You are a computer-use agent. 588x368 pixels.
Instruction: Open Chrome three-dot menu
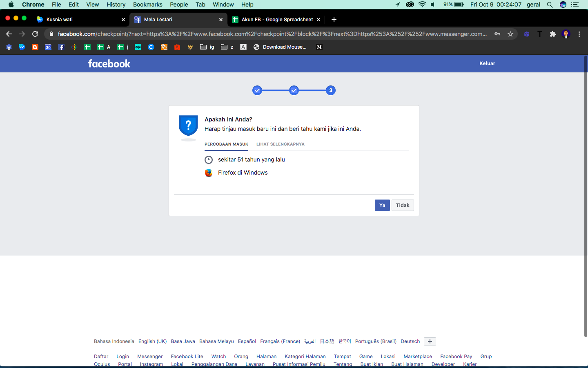pyautogui.click(x=579, y=34)
